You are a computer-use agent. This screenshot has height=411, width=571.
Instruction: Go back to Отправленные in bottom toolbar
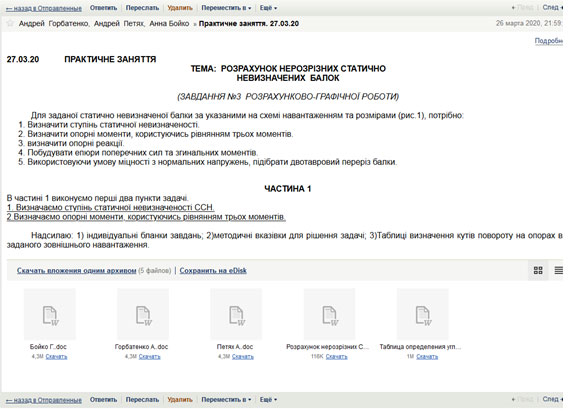click(44, 400)
